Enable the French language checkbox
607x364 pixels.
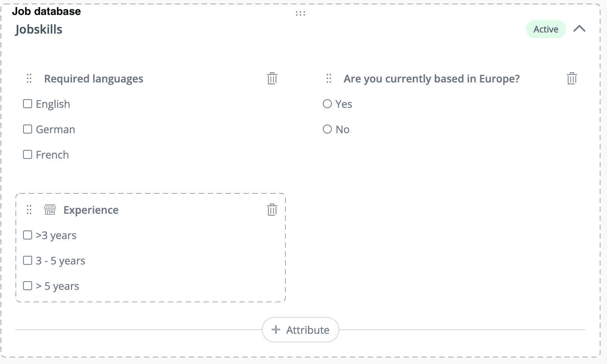(x=28, y=155)
